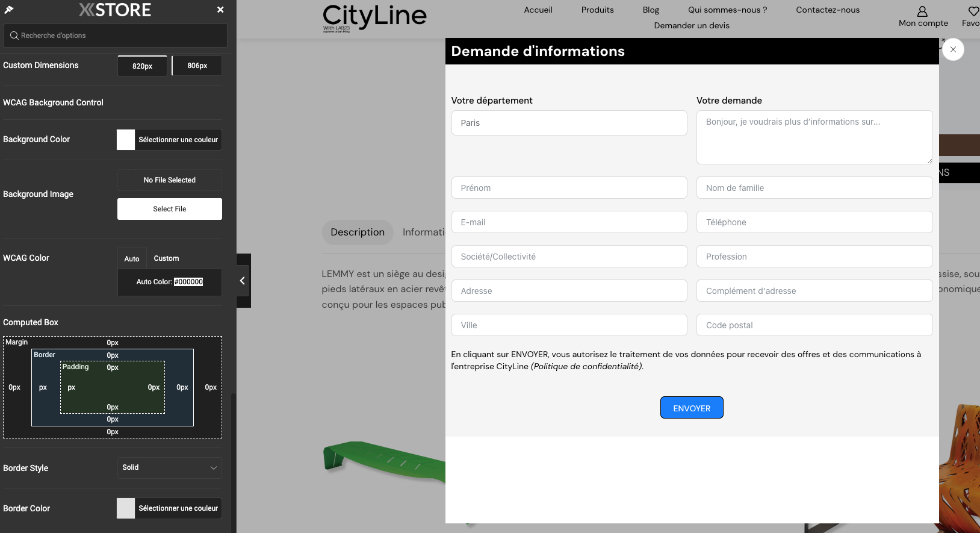Open the Border Color swatch

[x=126, y=508]
